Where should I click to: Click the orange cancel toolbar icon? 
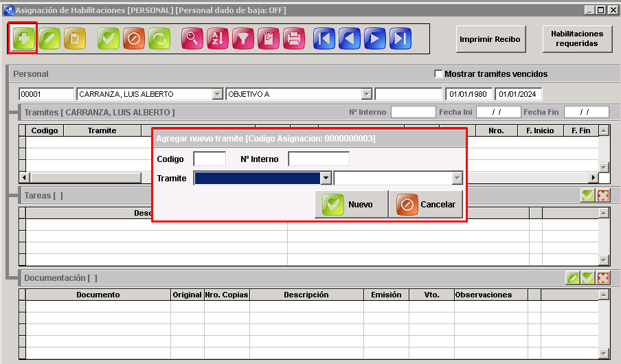coord(133,38)
